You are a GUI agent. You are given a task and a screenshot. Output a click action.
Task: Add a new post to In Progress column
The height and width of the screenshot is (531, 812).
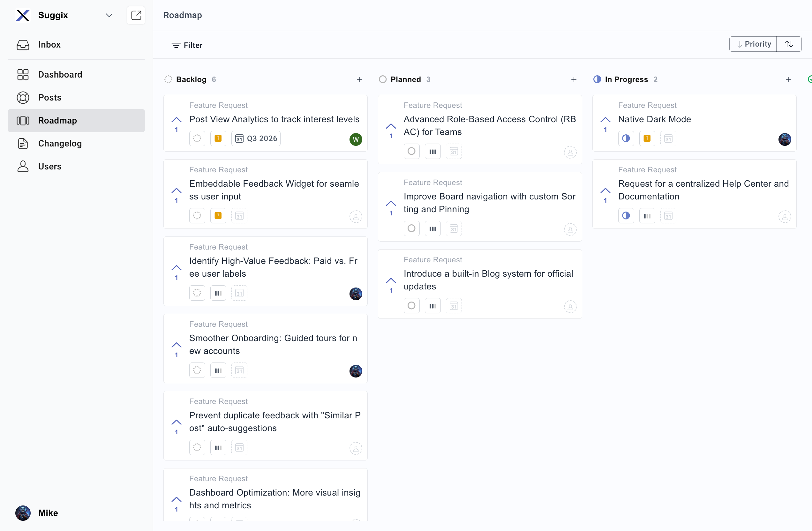(x=788, y=79)
